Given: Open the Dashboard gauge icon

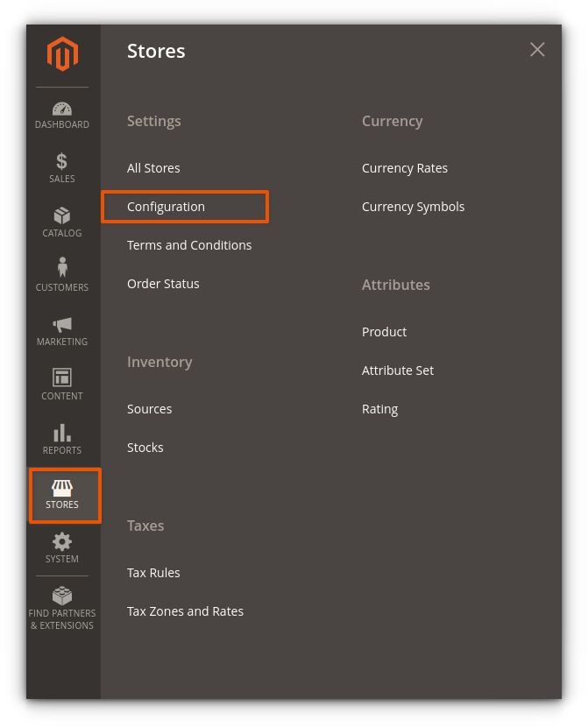Looking at the screenshot, I should 61,109.
